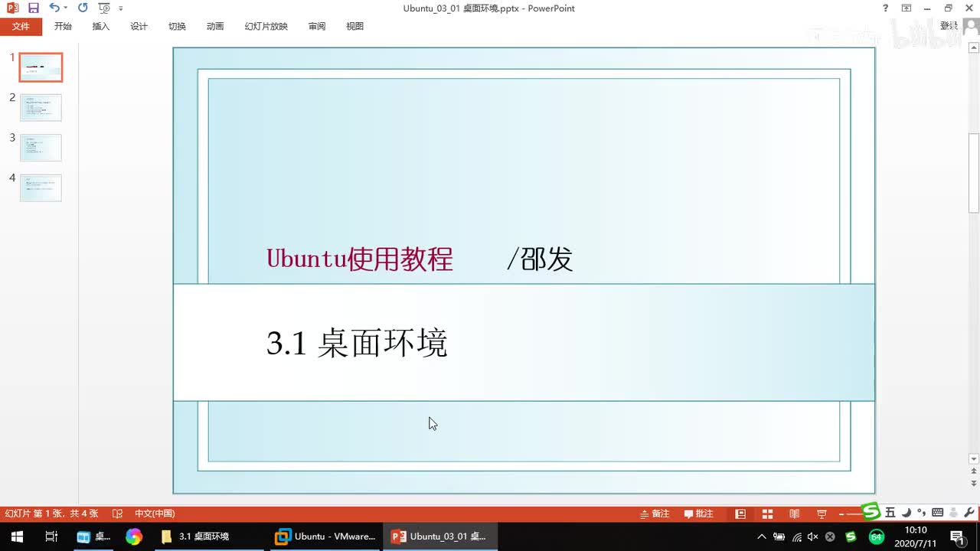Image resolution: width=980 pixels, height=551 pixels.
Task: Switch to the 插入 ribbon tab
Action: coord(101,26)
